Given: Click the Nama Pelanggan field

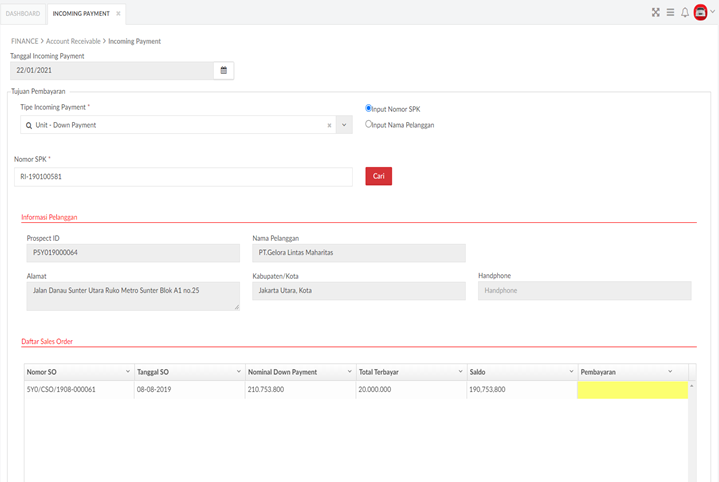Looking at the screenshot, I should click(359, 253).
